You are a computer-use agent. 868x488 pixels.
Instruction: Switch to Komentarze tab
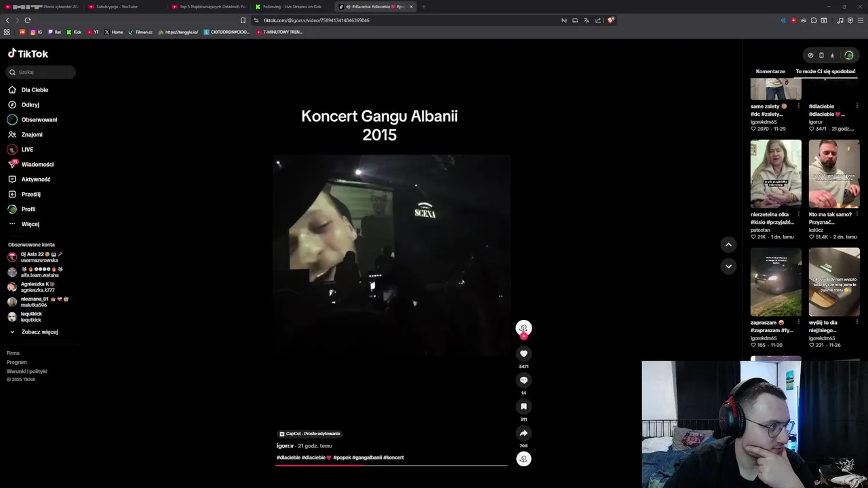tap(770, 71)
